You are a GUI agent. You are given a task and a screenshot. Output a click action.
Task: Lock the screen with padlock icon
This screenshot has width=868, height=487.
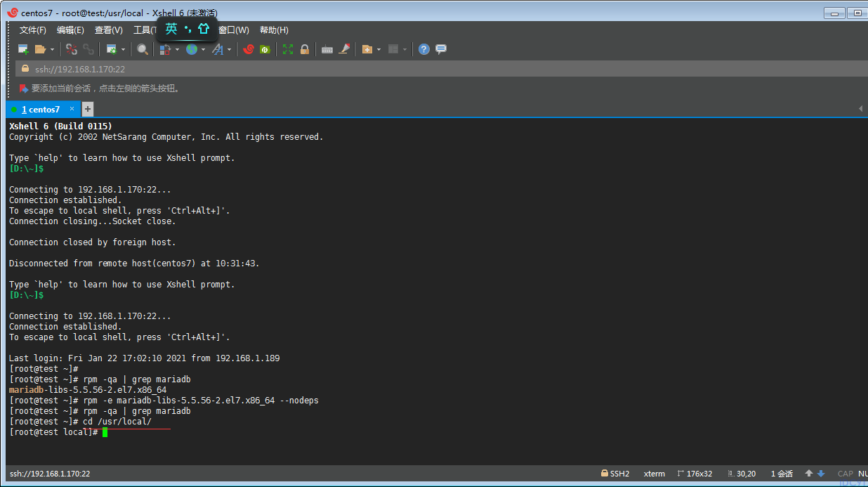pyautogui.click(x=305, y=49)
